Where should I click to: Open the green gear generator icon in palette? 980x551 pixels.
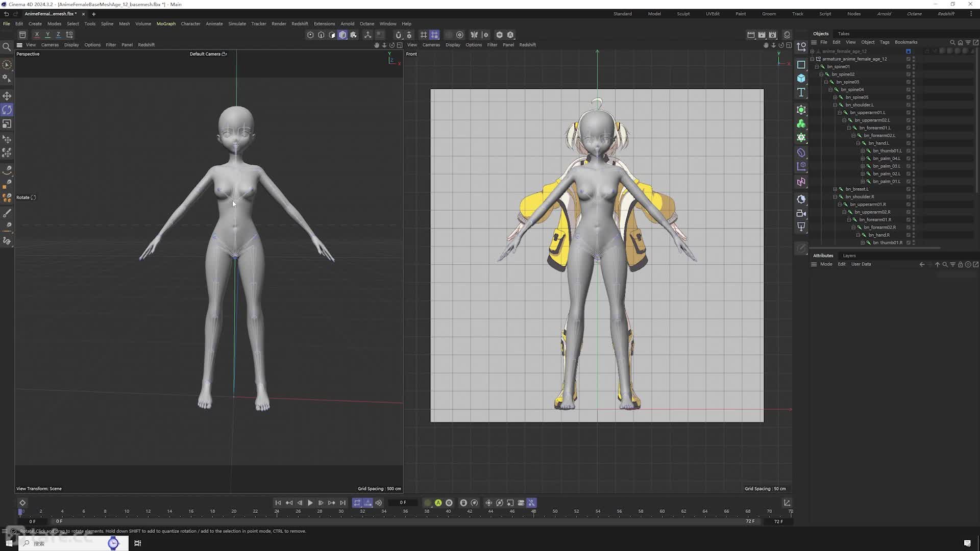(801, 137)
